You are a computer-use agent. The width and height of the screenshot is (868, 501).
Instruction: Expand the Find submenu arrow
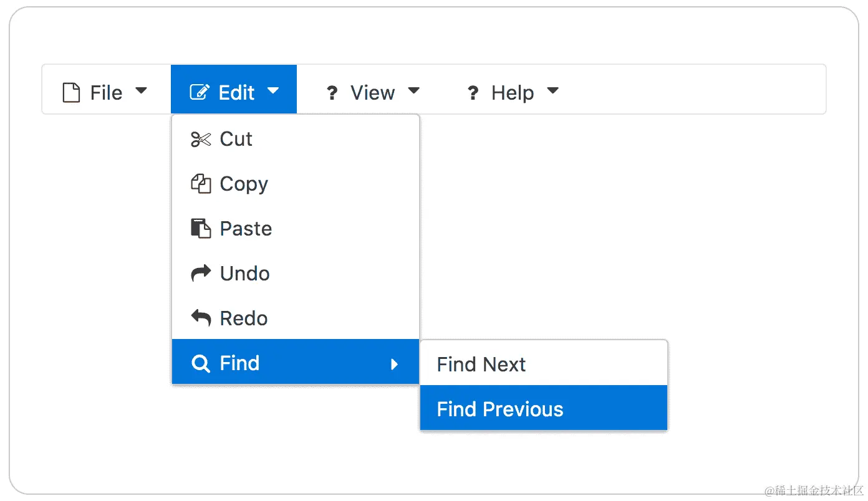394,364
